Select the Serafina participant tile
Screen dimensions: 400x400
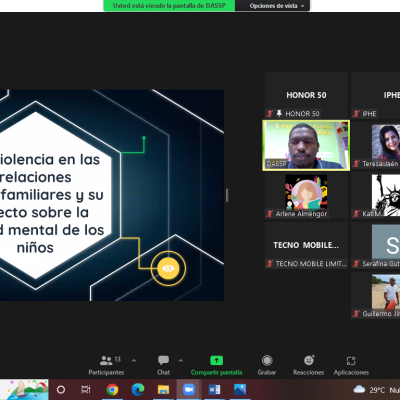click(376, 245)
